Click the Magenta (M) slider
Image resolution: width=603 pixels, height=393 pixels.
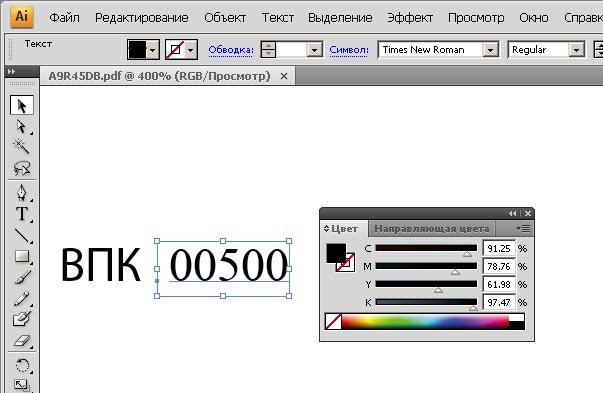point(426,266)
